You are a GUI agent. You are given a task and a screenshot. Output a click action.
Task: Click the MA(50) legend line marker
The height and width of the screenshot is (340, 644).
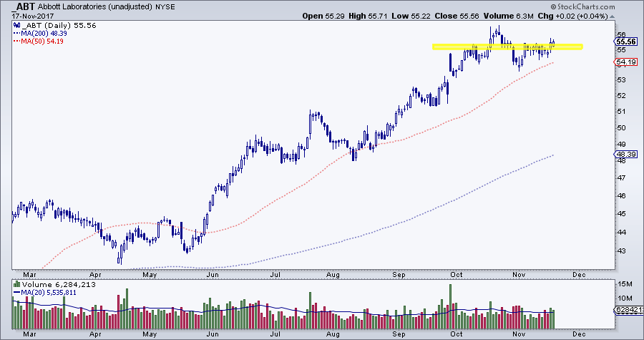(x=17, y=41)
